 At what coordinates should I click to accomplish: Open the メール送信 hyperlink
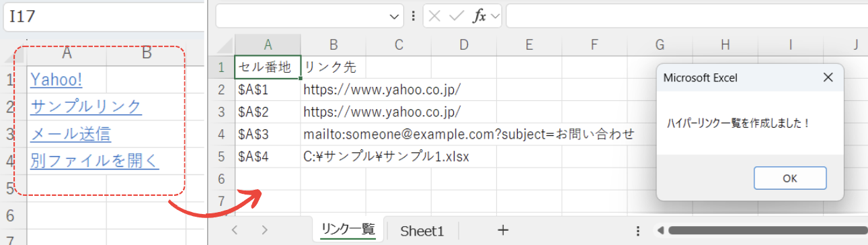71,134
